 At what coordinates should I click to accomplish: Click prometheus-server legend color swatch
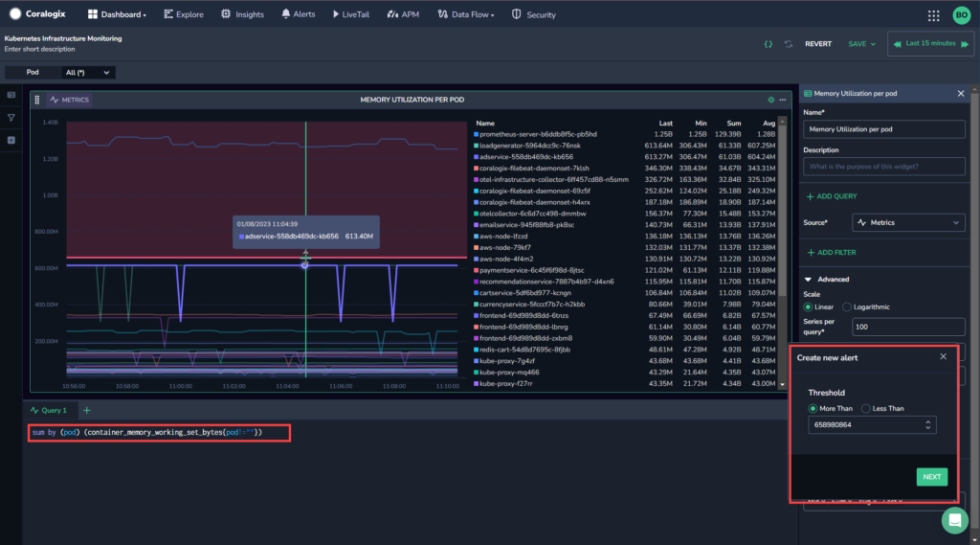point(477,134)
